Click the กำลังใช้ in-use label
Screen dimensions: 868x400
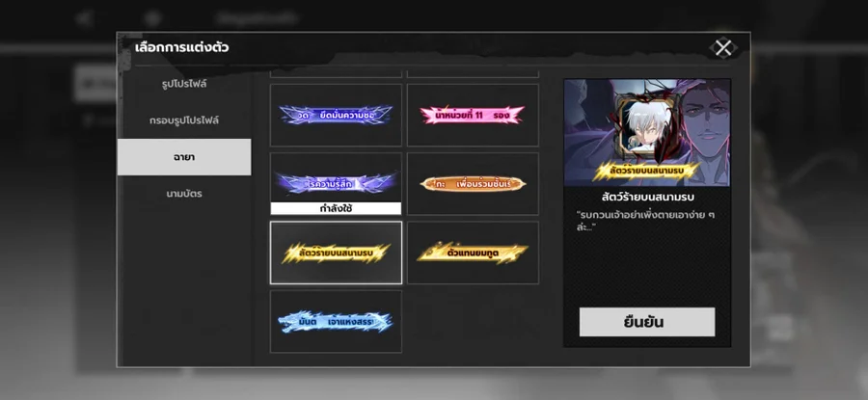click(x=336, y=208)
